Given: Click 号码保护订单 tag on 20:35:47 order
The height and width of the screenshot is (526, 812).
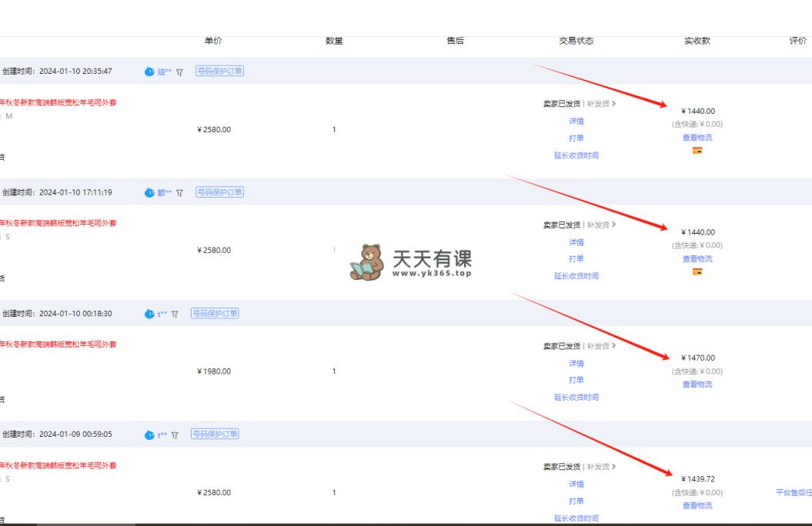Looking at the screenshot, I should tap(219, 71).
